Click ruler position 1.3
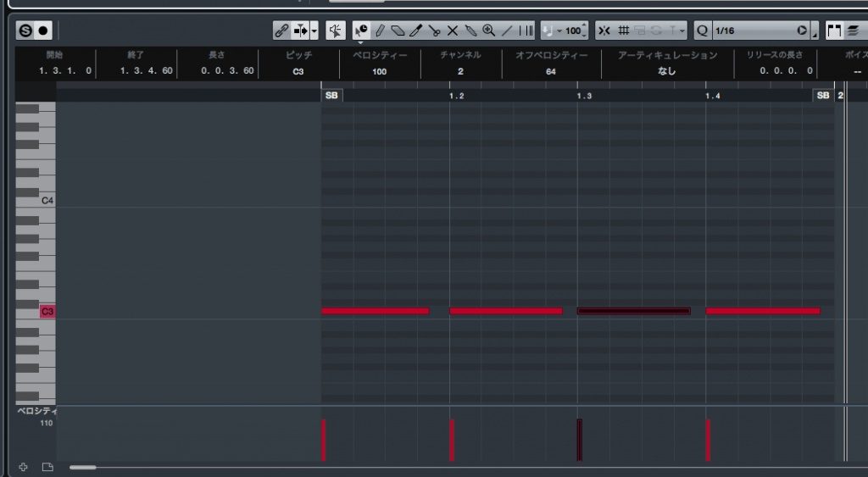 [x=584, y=96]
